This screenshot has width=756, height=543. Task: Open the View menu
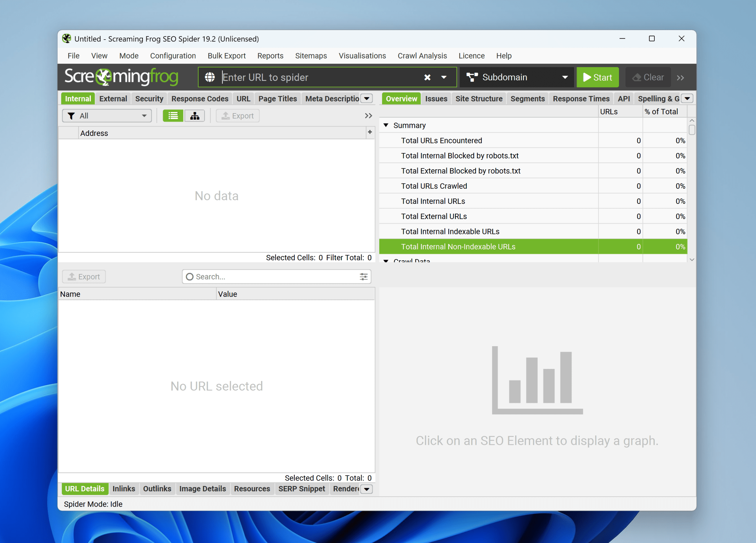click(x=99, y=56)
